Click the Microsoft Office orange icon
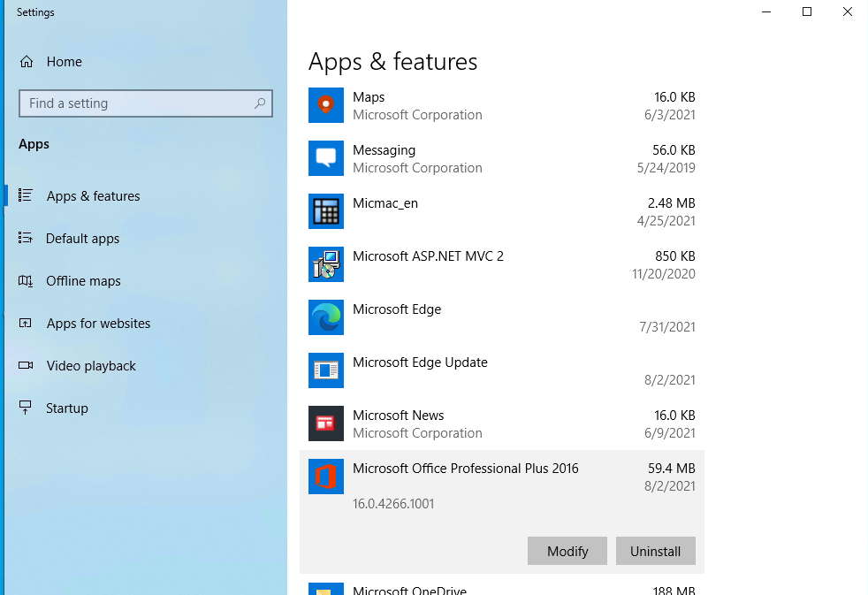The width and height of the screenshot is (868, 595). (x=325, y=477)
